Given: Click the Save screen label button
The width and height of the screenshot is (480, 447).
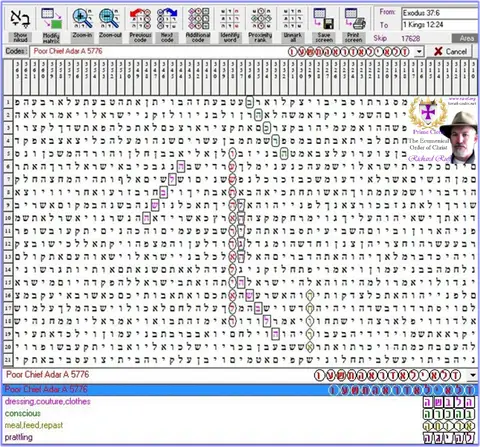Looking at the screenshot, I should [324, 37].
